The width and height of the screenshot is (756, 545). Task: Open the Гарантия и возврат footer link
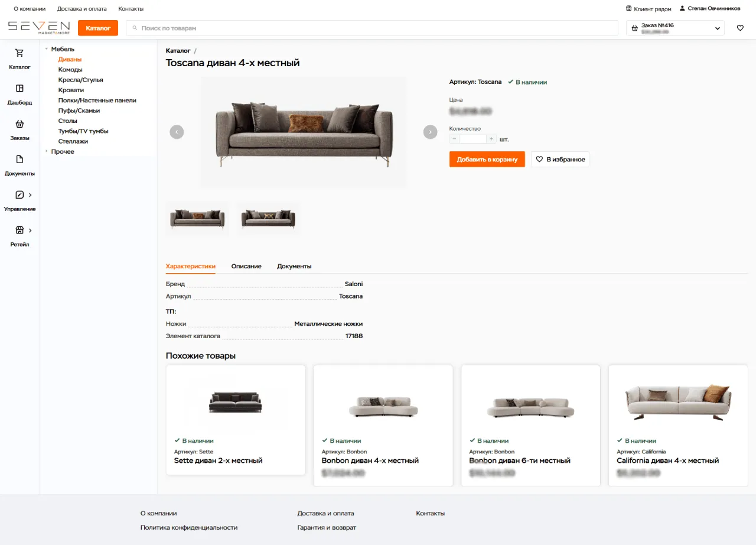[327, 527]
